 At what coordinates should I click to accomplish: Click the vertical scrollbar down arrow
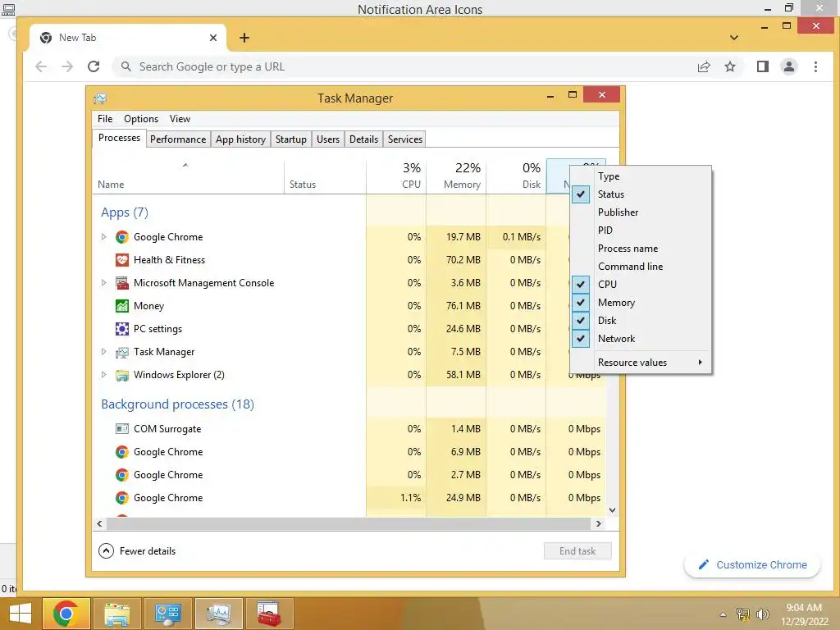point(612,510)
